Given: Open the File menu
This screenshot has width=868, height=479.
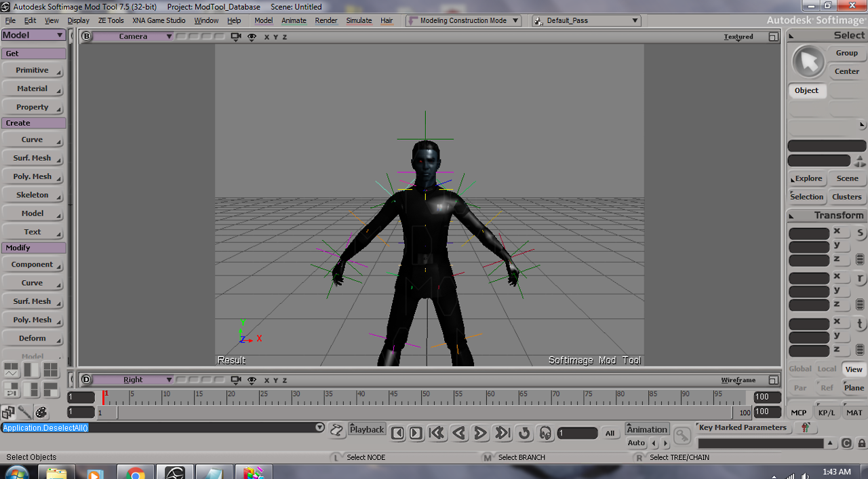Looking at the screenshot, I should [x=10, y=20].
